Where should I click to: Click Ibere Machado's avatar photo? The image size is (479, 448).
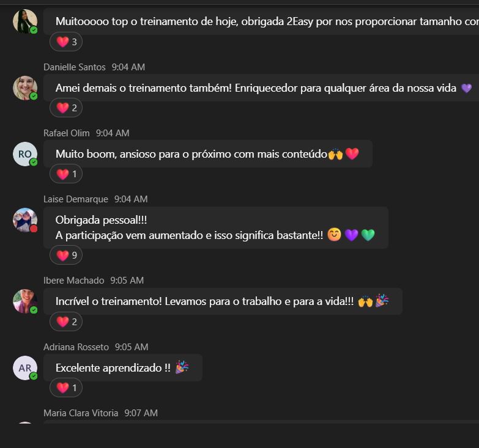click(x=25, y=301)
